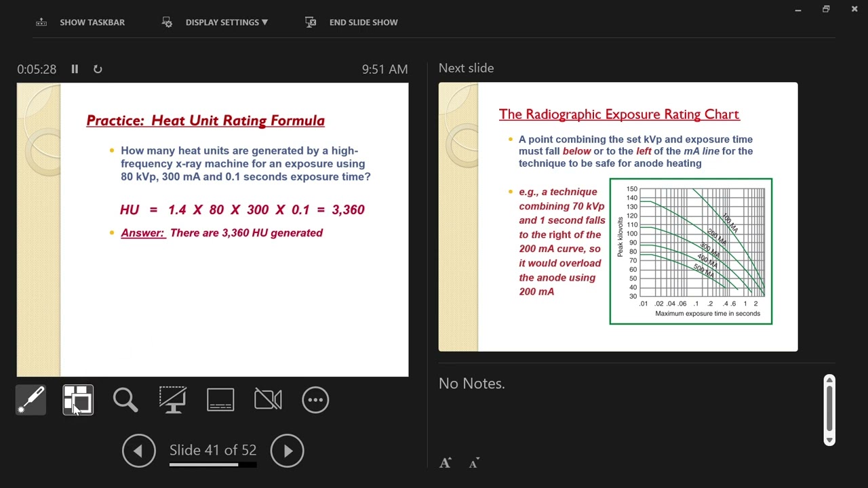The width and height of the screenshot is (868, 488).
Task: Advance to the next slide
Action: (x=287, y=451)
